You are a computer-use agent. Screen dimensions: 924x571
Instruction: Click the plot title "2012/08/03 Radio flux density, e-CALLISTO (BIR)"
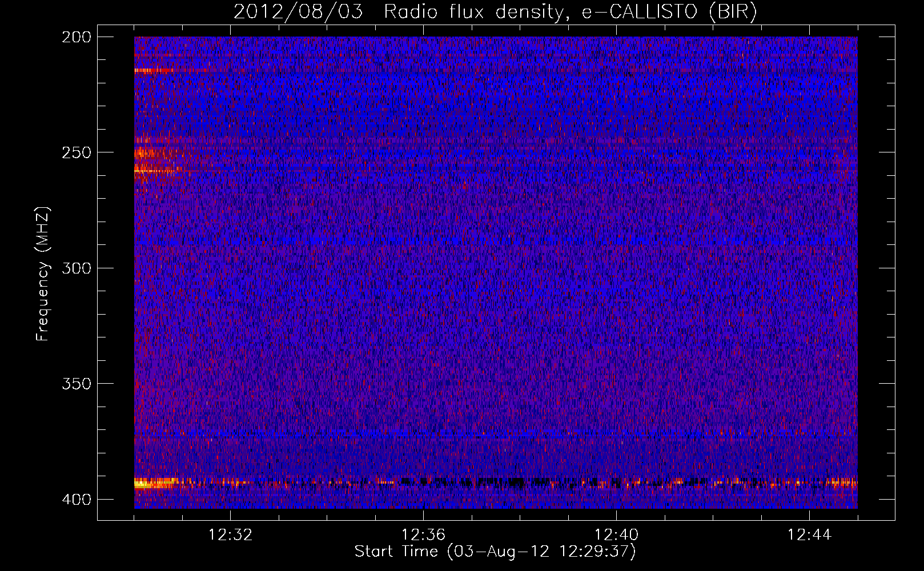(495, 12)
